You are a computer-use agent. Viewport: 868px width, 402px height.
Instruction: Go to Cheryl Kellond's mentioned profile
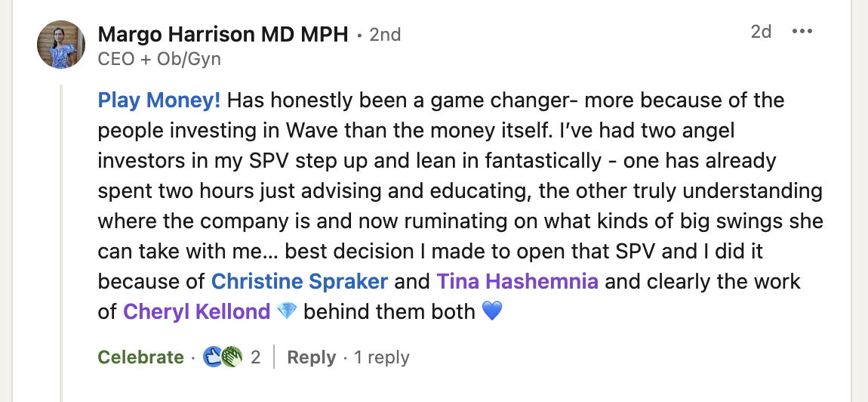[196, 311]
